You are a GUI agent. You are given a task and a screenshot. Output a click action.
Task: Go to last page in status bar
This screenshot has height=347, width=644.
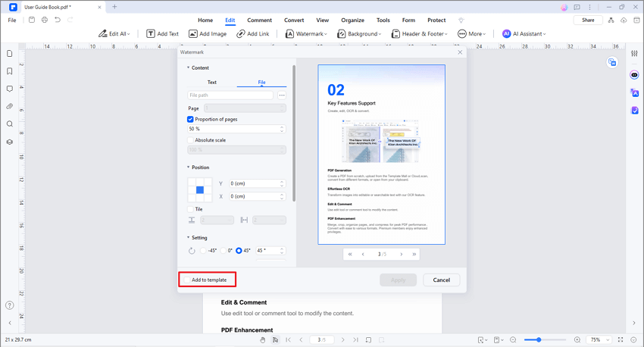coord(355,339)
